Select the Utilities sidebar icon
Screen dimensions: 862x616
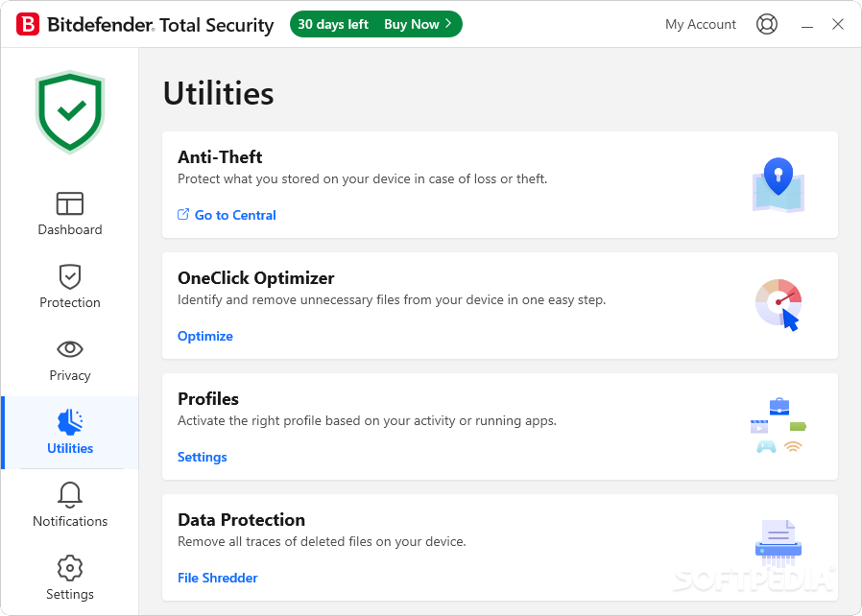69,422
